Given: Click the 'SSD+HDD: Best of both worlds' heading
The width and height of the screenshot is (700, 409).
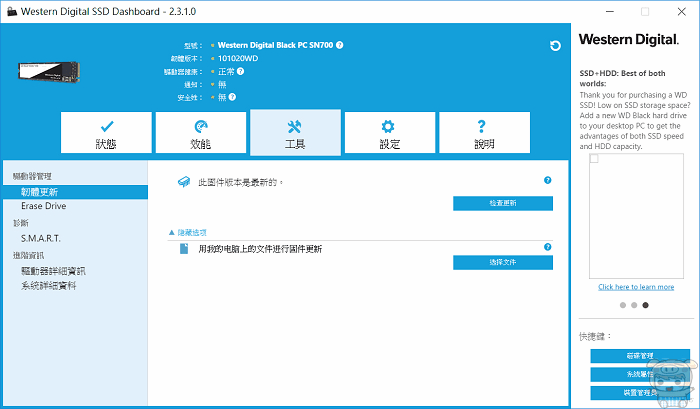Looking at the screenshot, I should [622, 78].
